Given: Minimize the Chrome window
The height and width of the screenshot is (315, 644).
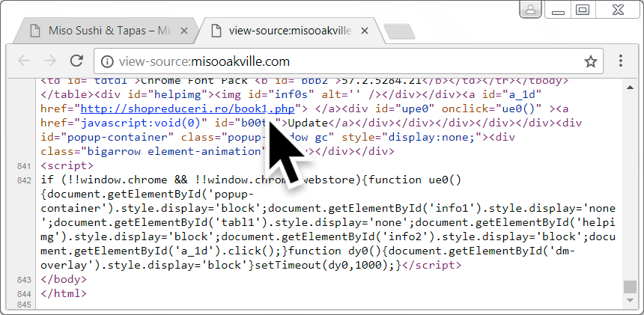Looking at the screenshot, I should 559,10.
